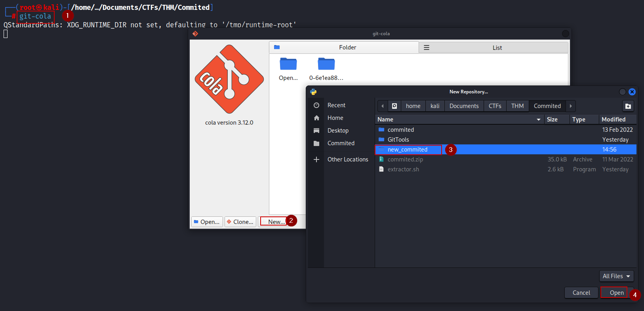Open Recent in the file dialog sidebar
Screen dimensions: 644x311
(336, 105)
